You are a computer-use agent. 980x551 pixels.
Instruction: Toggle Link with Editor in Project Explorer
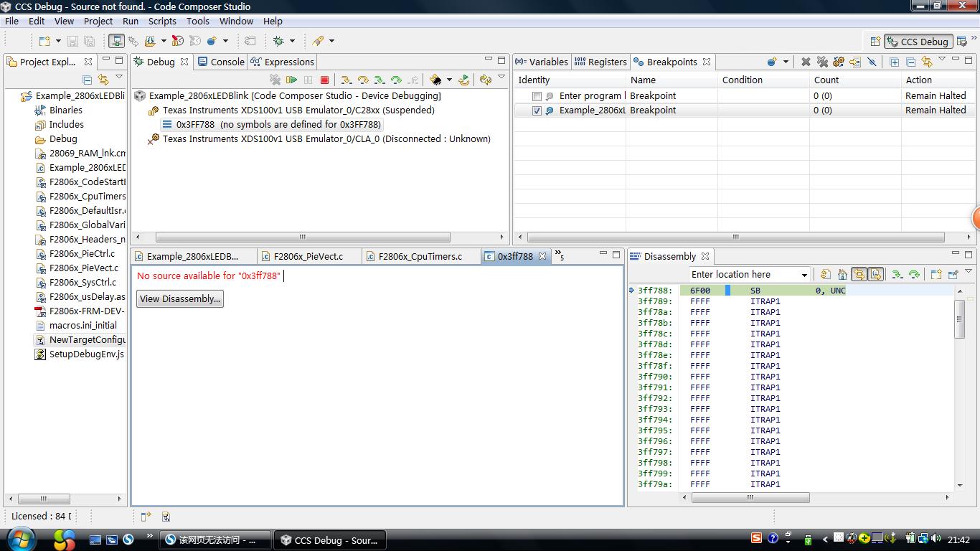pos(103,80)
